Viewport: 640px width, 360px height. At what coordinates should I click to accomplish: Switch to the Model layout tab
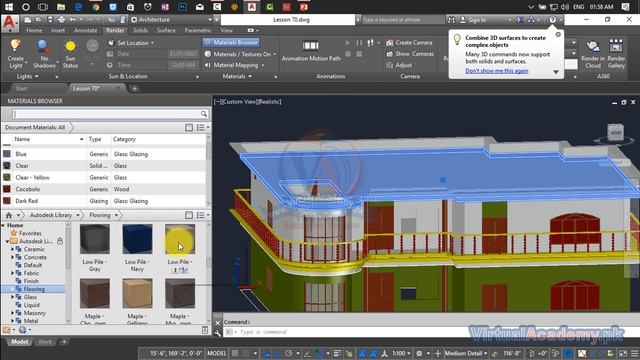coord(19,342)
